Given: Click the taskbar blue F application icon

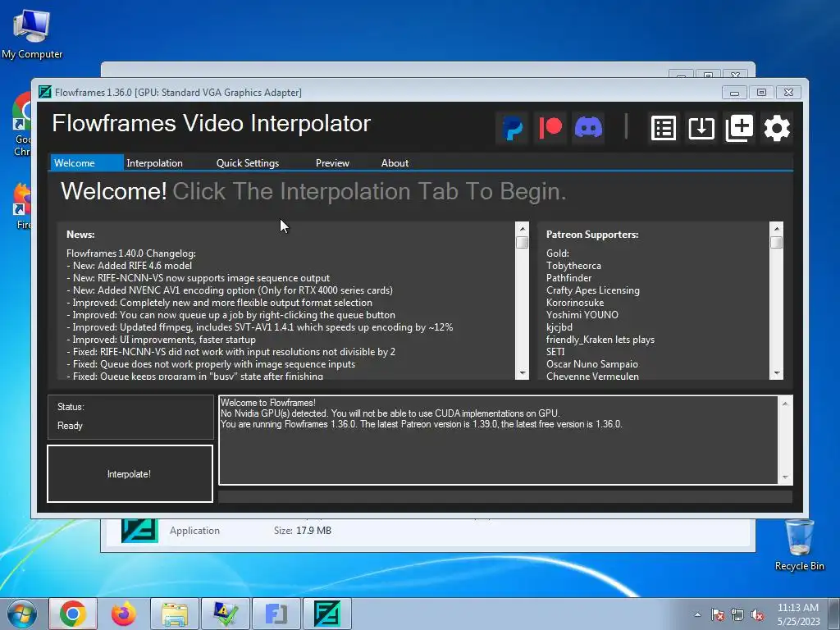Looking at the screenshot, I should (x=276, y=614).
